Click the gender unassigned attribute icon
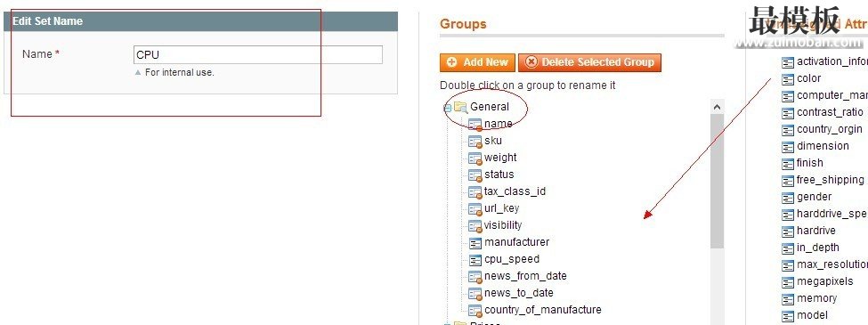 pos(788,198)
